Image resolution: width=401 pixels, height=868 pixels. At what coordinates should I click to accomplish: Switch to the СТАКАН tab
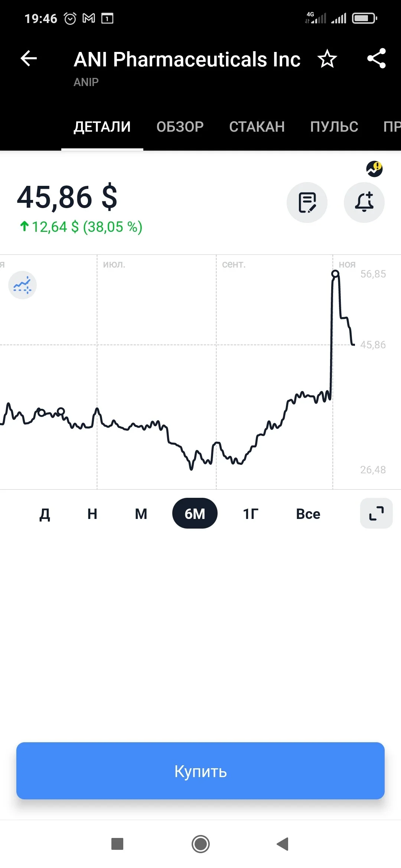[x=257, y=127]
